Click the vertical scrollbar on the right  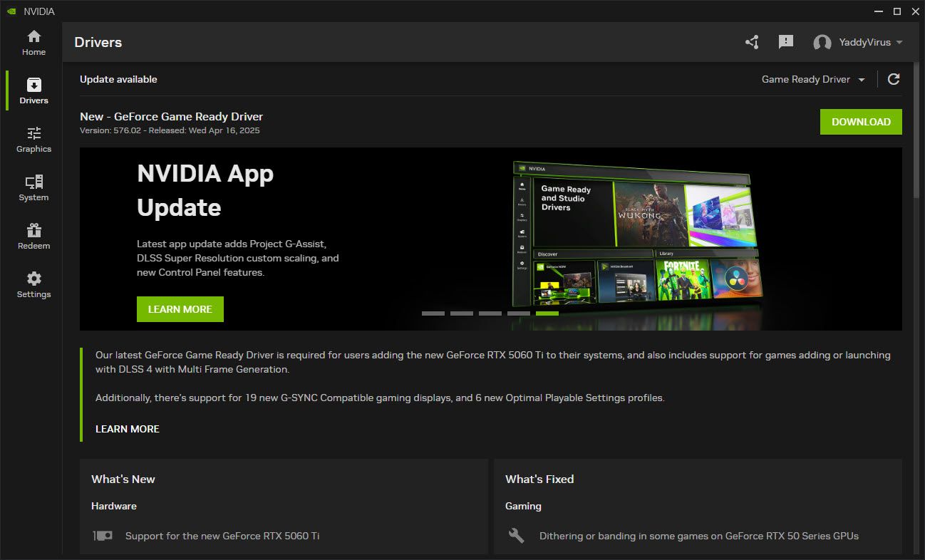pyautogui.click(x=919, y=128)
